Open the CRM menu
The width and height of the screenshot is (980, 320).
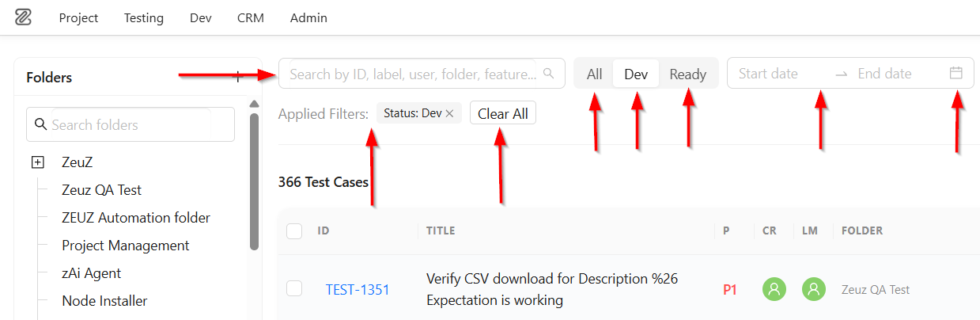(251, 17)
